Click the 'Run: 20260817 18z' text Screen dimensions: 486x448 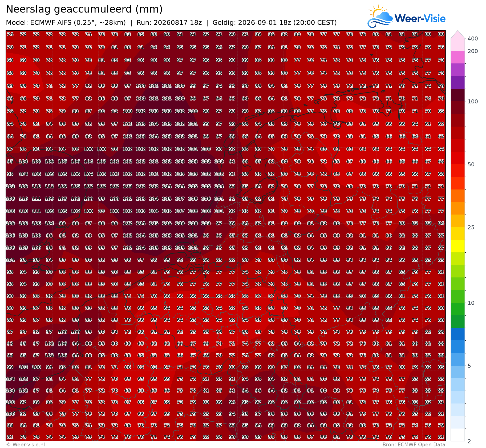[x=169, y=23]
